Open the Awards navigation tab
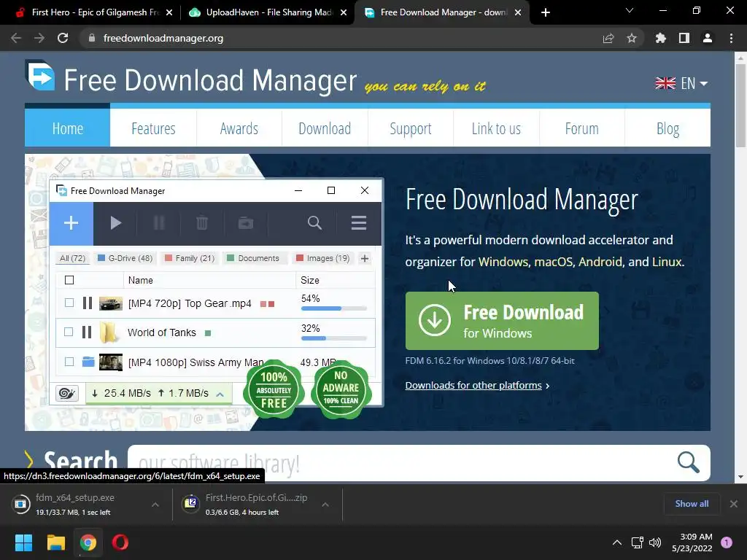The height and width of the screenshot is (560, 747). click(x=239, y=128)
